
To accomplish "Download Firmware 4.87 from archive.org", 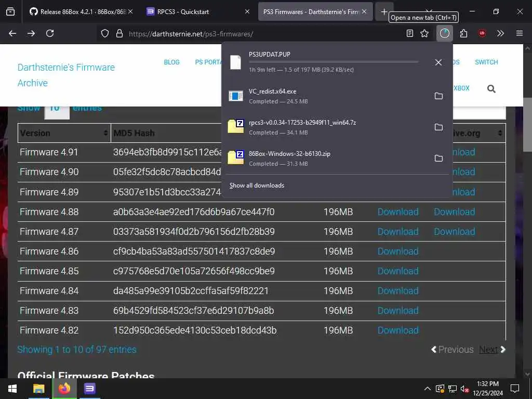I will coord(454,232).
